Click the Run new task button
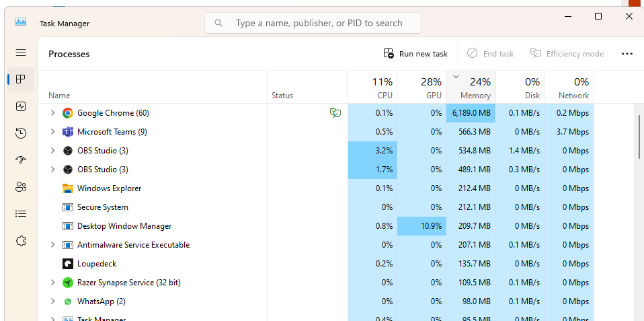This screenshot has height=321, width=644. coord(415,54)
